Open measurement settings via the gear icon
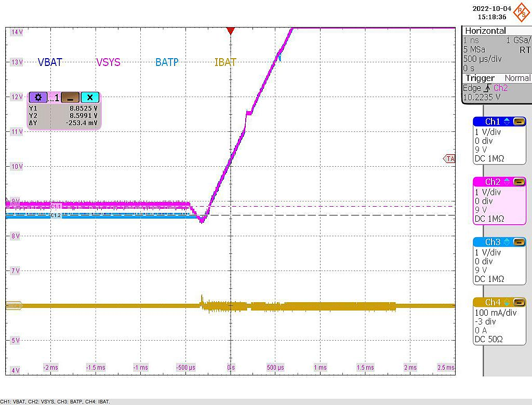The height and width of the screenshot is (405, 532). click(x=38, y=97)
